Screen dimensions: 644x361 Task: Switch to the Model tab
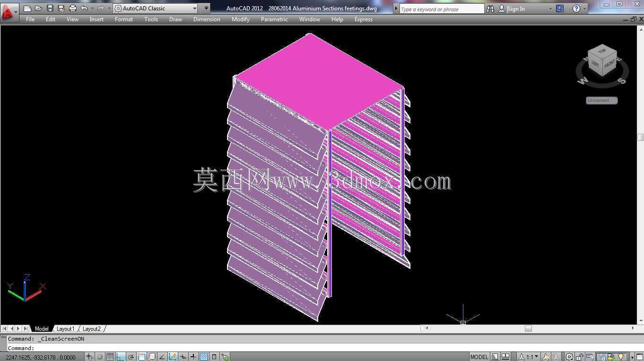[41, 328]
